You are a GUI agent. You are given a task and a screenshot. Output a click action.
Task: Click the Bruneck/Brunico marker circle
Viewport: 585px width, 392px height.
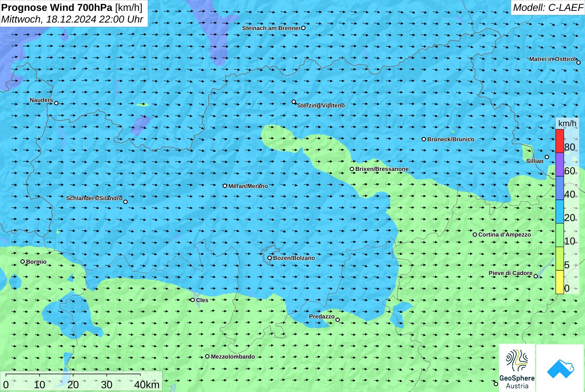424,139
